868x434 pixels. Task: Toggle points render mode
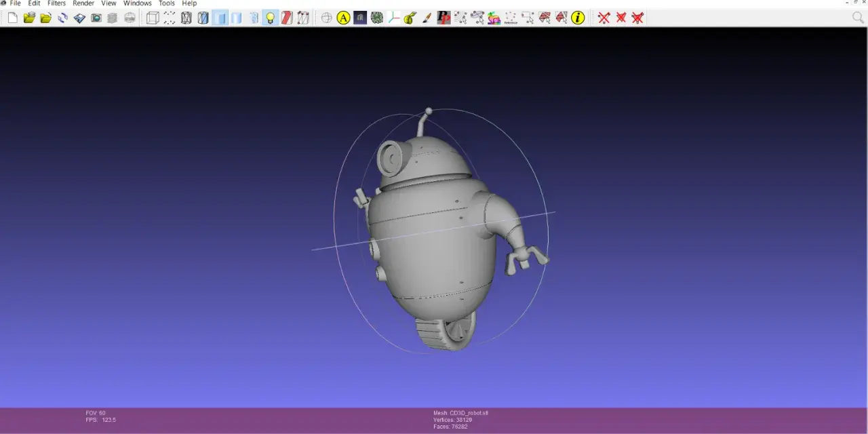click(170, 18)
